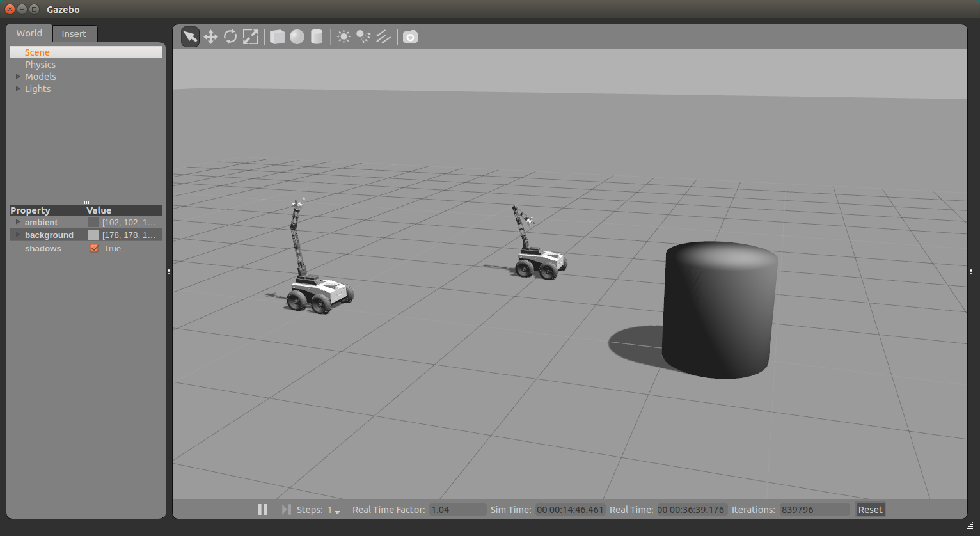
Task: Activate the scale mode tool
Action: pyautogui.click(x=250, y=37)
